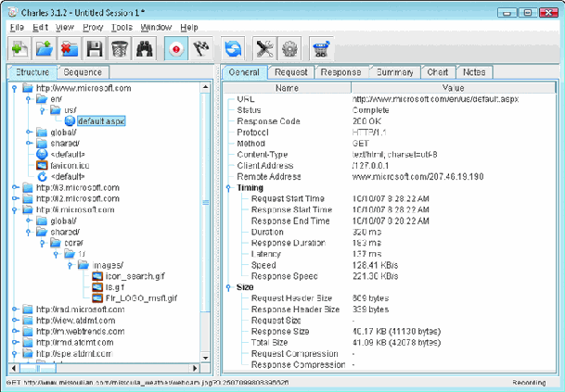Click the shopping basket purchase icon

(321, 48)
